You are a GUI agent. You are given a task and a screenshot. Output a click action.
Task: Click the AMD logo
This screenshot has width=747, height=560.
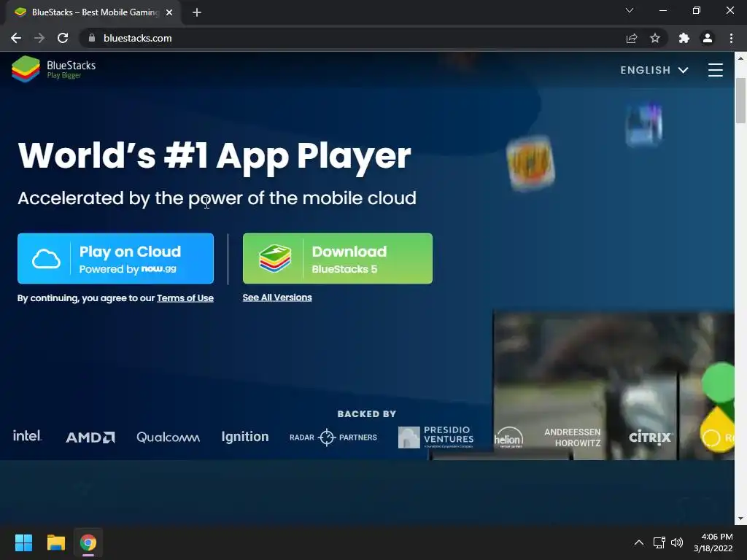90,437
